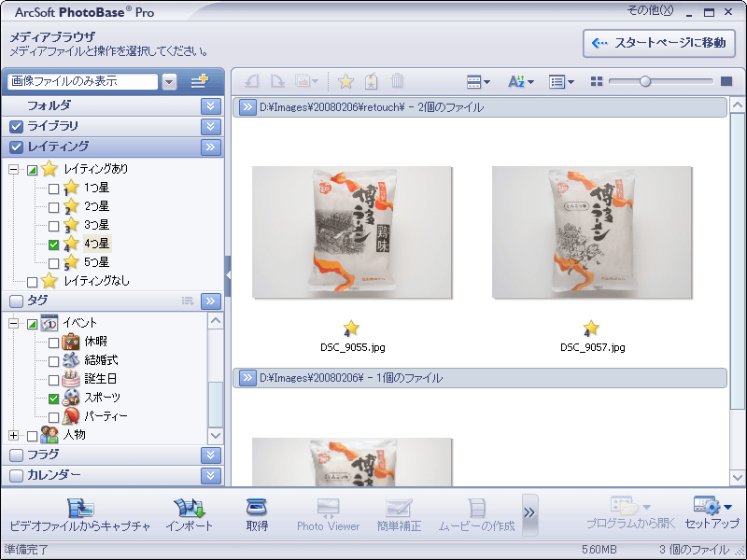Click the rating star under DSC_9057.jpg

[x=590, y=329]
